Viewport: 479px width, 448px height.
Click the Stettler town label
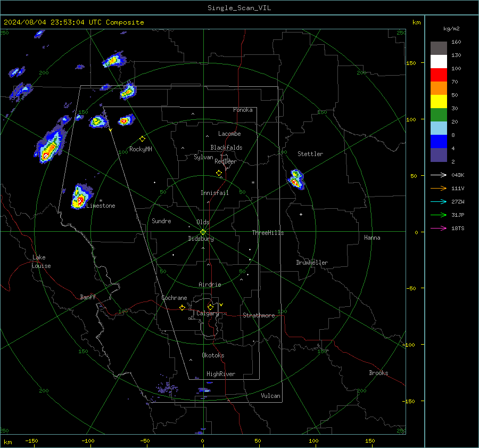(310, 154)
